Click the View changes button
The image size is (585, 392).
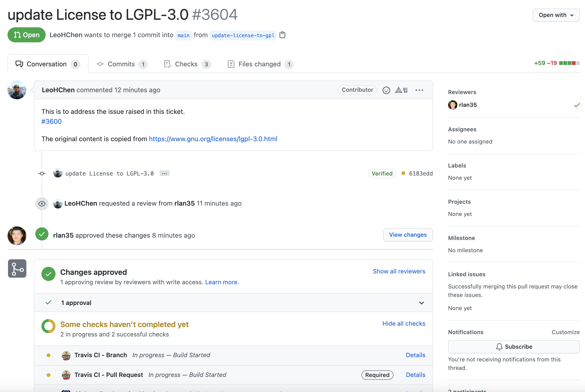tap(408, 235)
